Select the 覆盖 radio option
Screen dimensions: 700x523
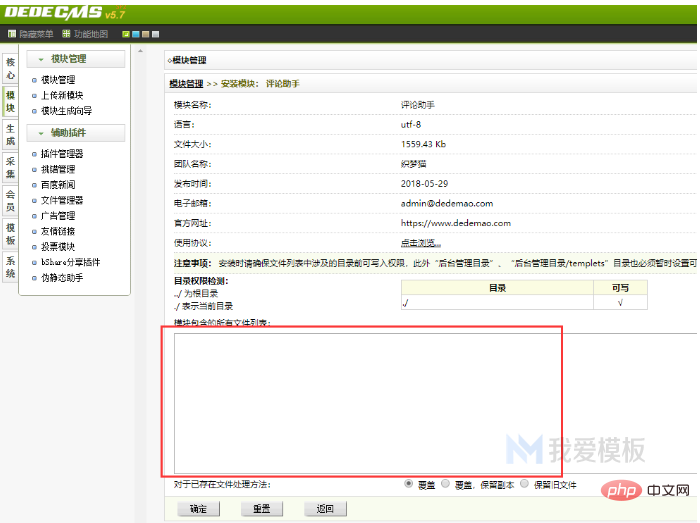tap(408, 484)
